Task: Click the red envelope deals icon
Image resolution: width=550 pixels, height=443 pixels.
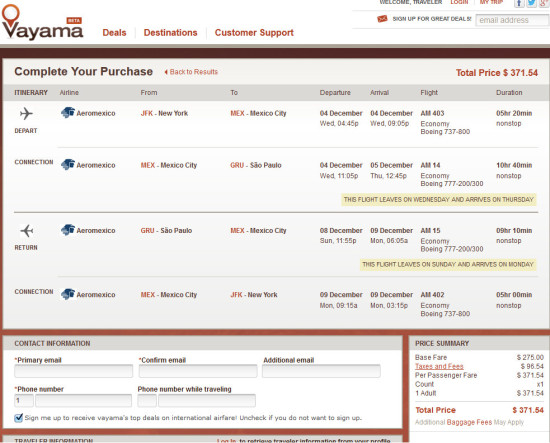Action: pos(382,19)
